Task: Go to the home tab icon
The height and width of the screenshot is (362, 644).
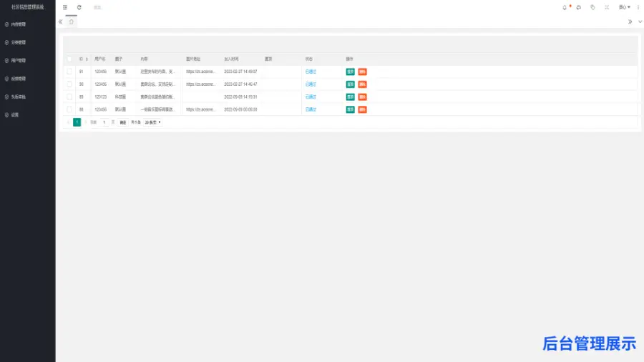Action: tap(71, 21)
